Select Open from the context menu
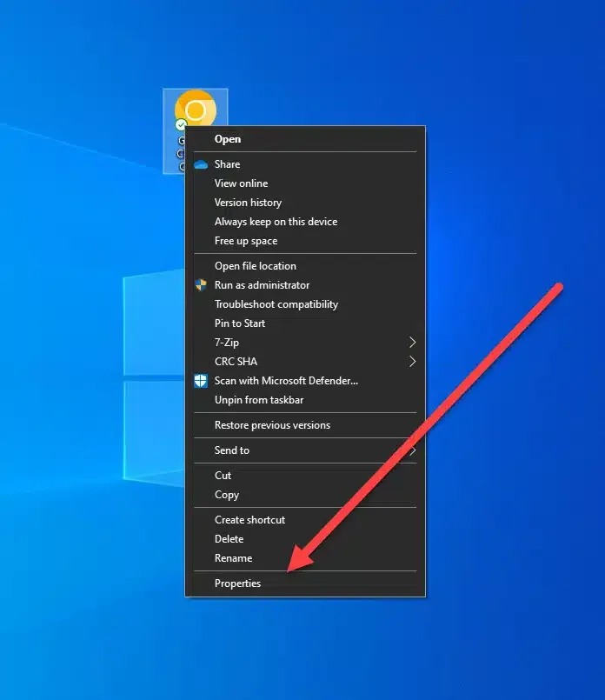Viewport: 605px width, 700px height. pyautogui.click(x=228, y=139)
